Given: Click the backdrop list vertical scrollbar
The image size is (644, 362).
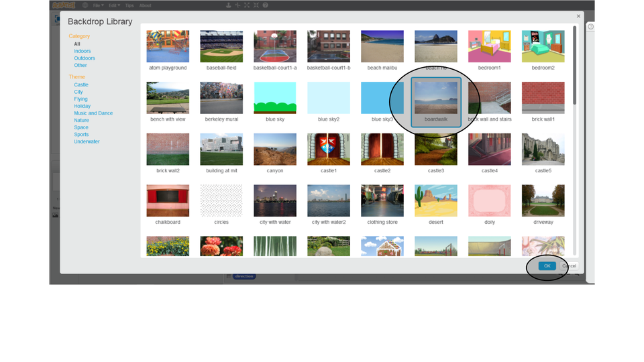Looking at the screenshot, I should (x=574, y=67).
